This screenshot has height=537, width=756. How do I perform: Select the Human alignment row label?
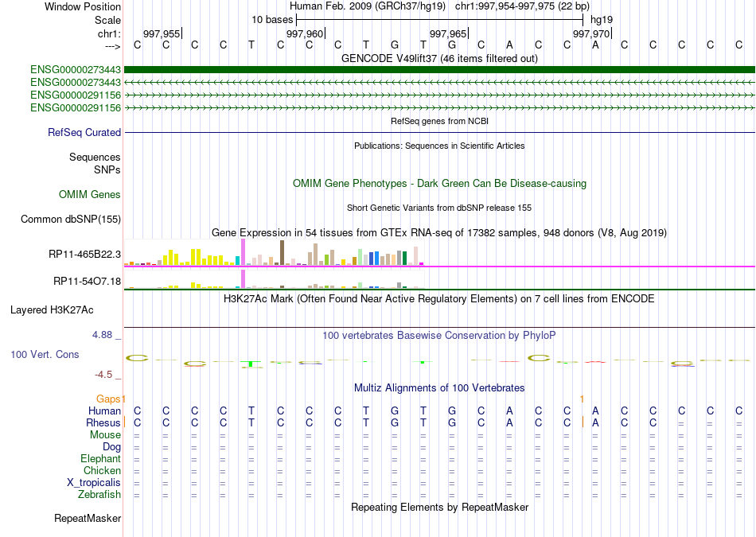pyautogui.click(x=104, y=411)
